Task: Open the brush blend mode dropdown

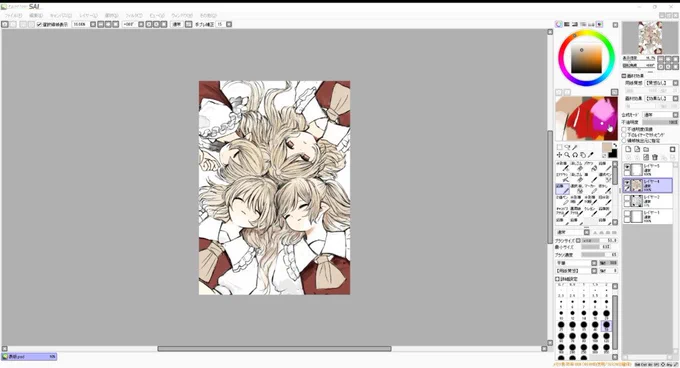Action: point(586,232)
